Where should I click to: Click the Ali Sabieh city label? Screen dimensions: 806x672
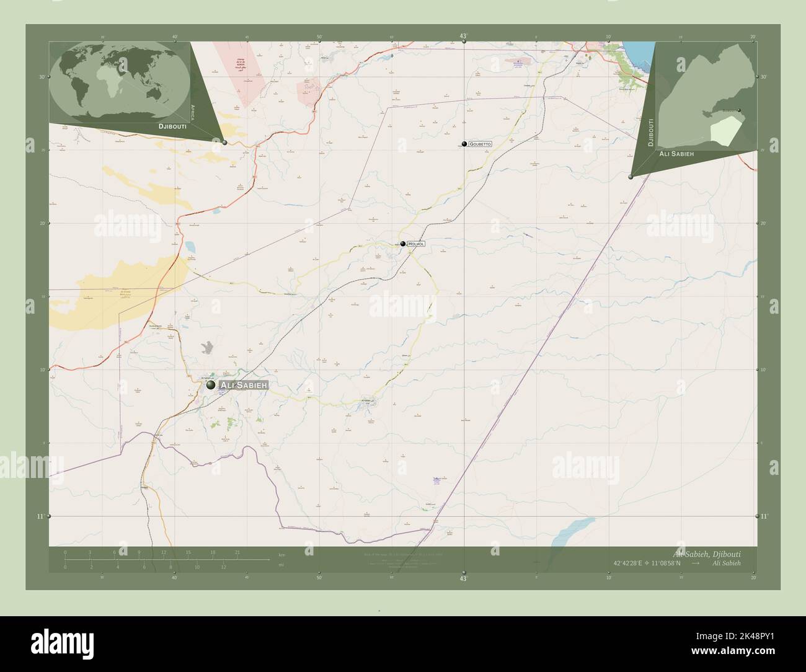(244, 386)
